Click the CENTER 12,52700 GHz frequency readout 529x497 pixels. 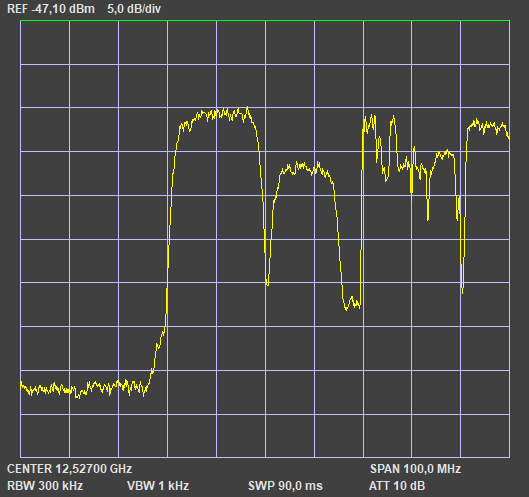coord(69,469)
